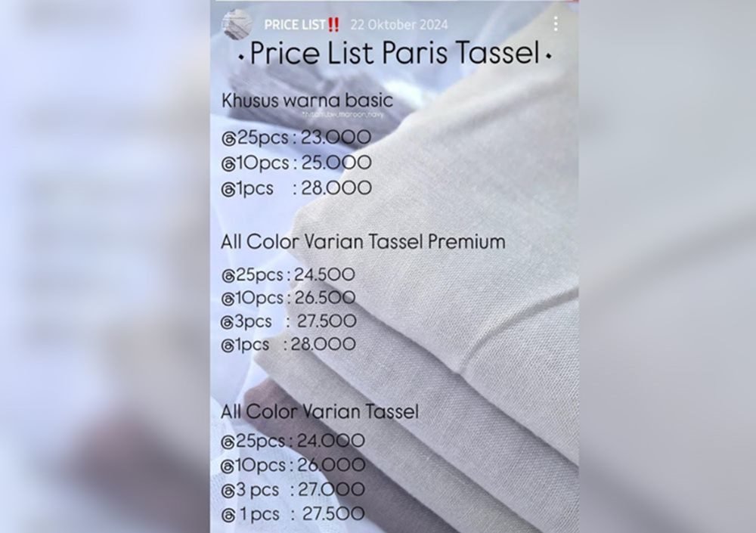Select All Color Varian Tassel Premium heading
This screenshot has width=756, height=533.
pos(363,243)
